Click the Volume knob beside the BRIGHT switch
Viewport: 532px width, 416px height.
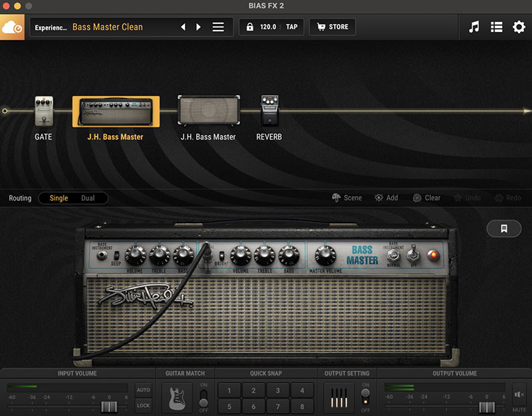(x=241, y=255)
